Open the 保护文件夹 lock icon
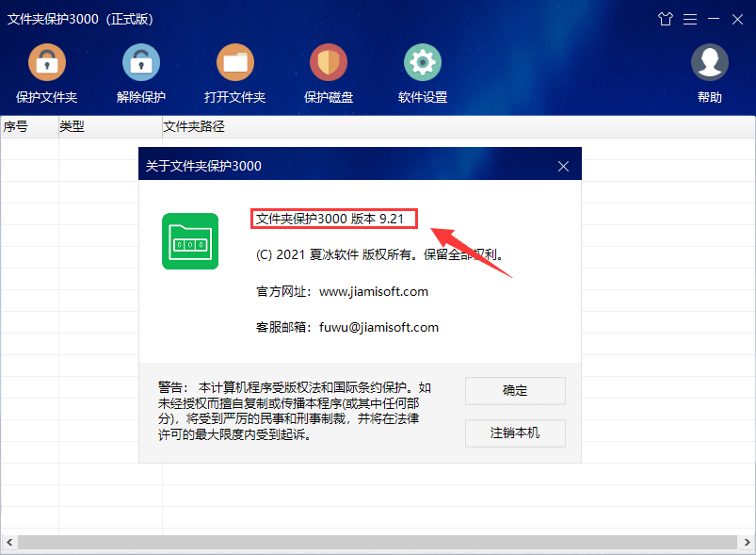 (47, 62)
